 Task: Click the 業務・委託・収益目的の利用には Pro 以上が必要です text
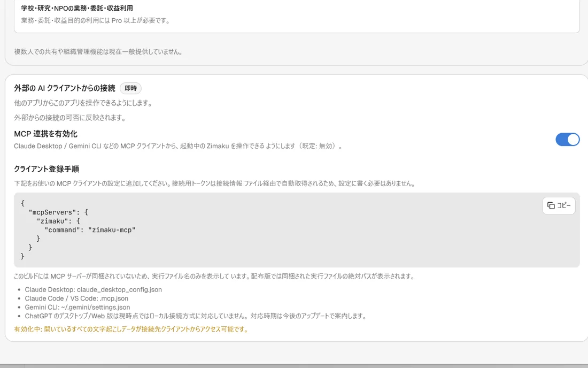tap(96, 21)
